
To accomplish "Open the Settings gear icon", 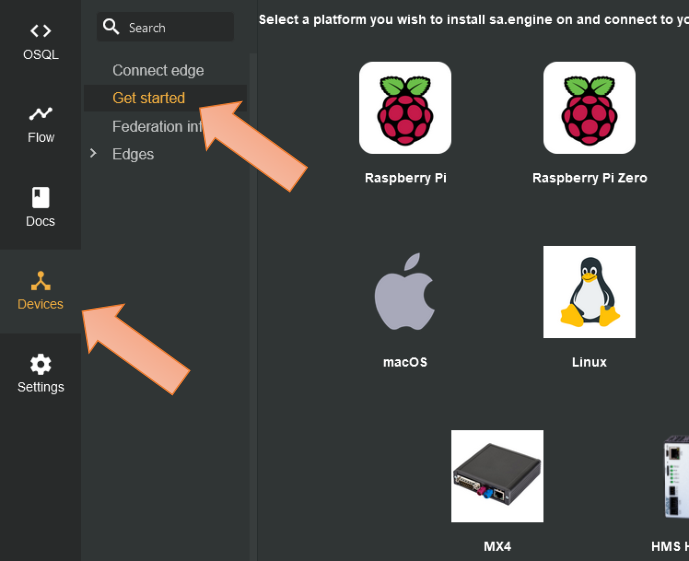I will (x=40, y=364).
